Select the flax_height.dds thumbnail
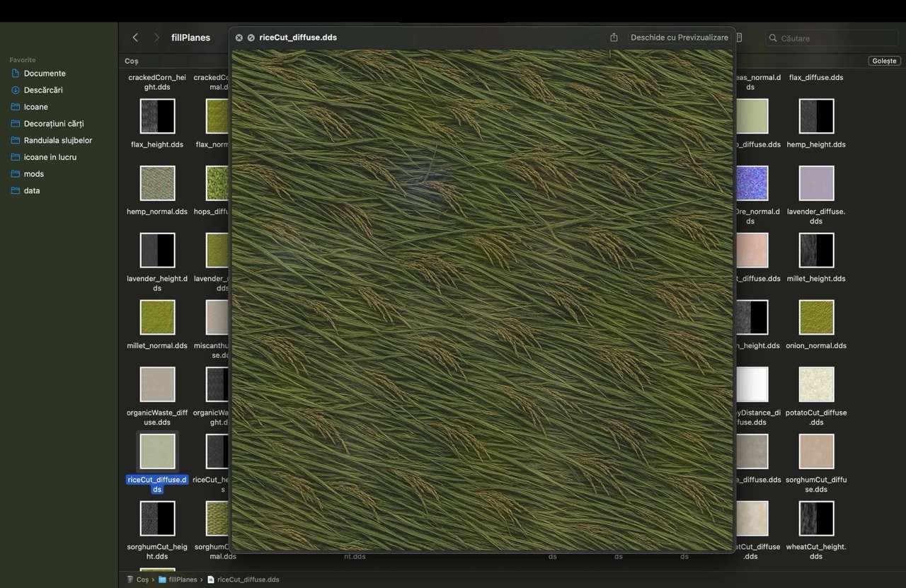 (157, 116)
